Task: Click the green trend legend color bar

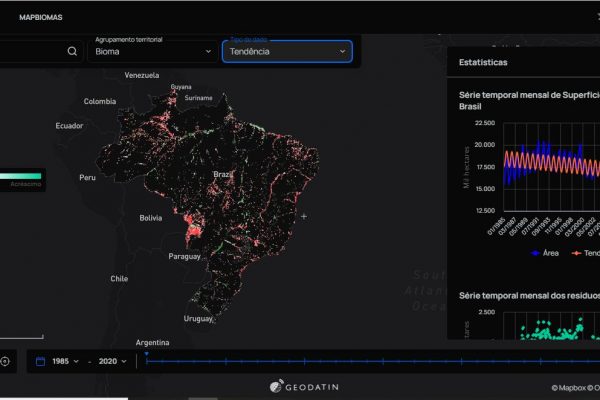Action: [21, 175]
